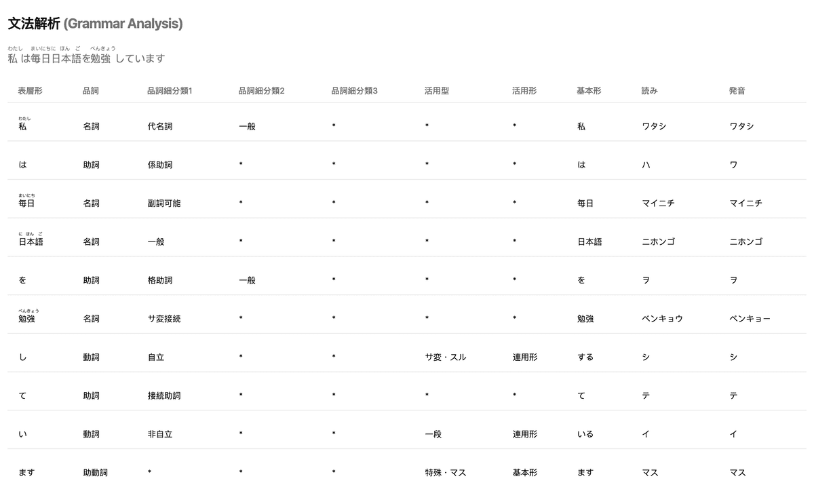This screenshot has width=814, height=504.
Task: Click マス in the 読み column
Action: tap(650, 473)
